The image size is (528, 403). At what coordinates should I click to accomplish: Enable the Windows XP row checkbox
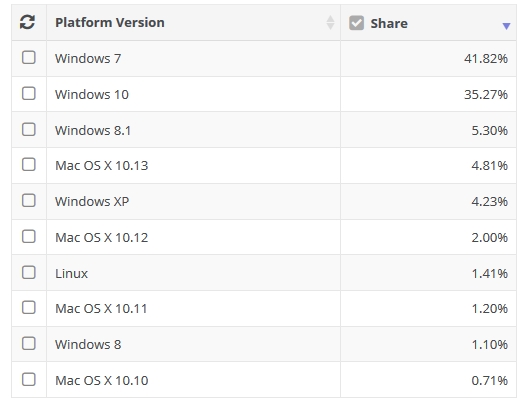click(29, 200)
